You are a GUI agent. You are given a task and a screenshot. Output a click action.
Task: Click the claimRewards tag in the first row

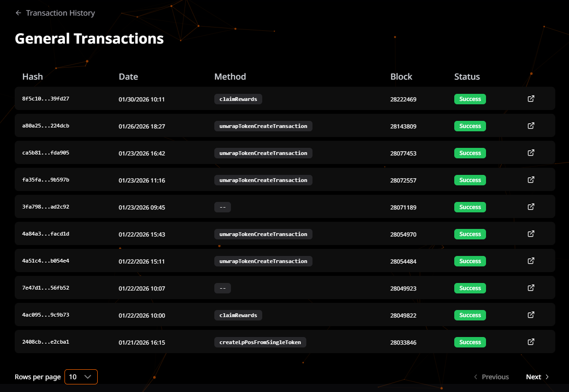pos(238,99)
